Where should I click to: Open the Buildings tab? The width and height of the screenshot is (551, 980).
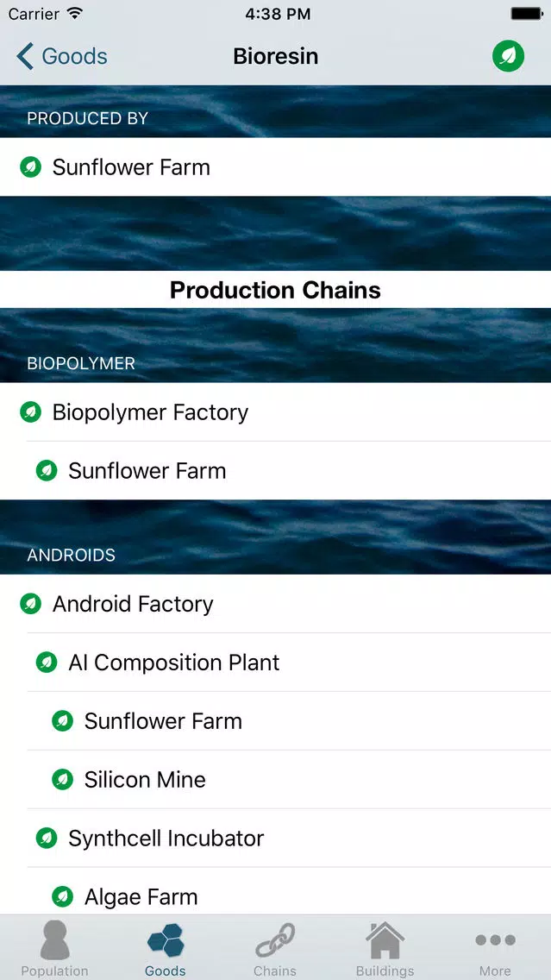pos(385,947)
